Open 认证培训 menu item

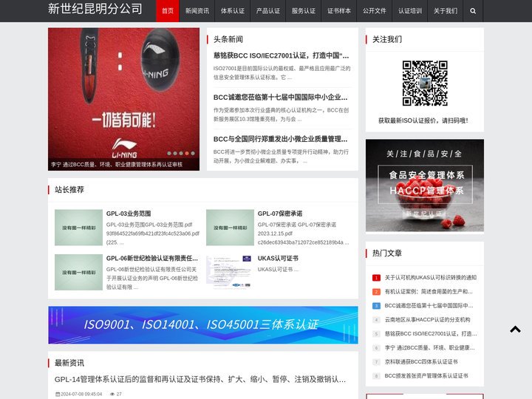tap(410, 11)
